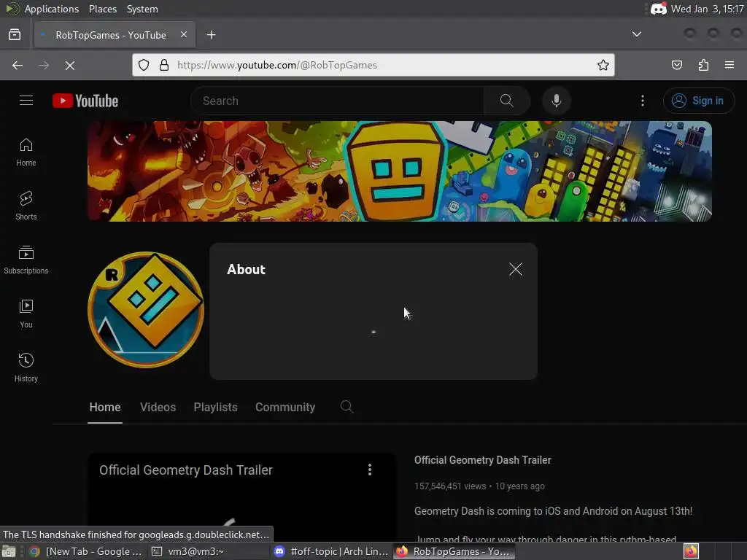Click the Discord tray icon
747x560 pixels.
coord(659,9)
